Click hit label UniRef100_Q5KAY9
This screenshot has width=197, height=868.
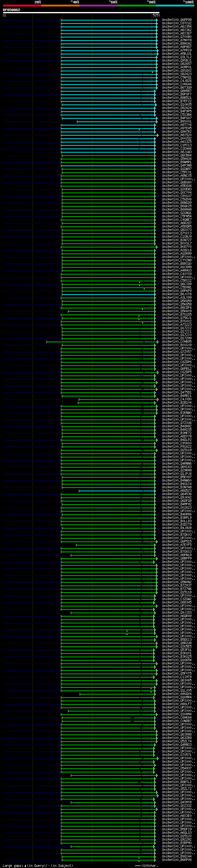click(176, 311)
